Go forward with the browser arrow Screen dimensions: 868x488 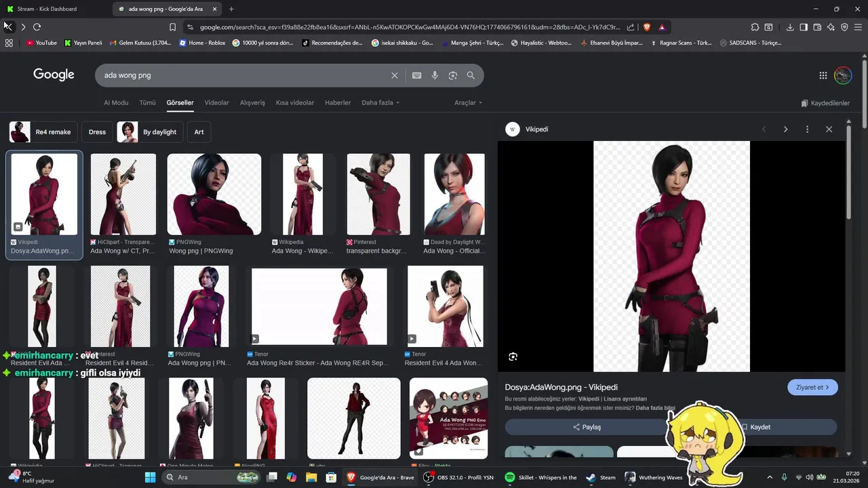[x=23, y=27]
